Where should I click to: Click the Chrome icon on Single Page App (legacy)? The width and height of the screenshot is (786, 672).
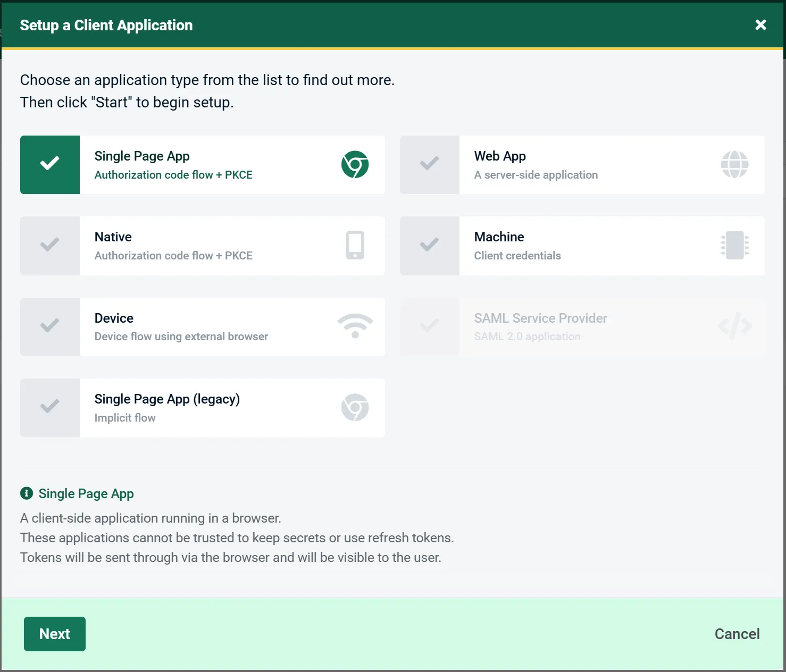pyautogui.click(x=355, y=407)
